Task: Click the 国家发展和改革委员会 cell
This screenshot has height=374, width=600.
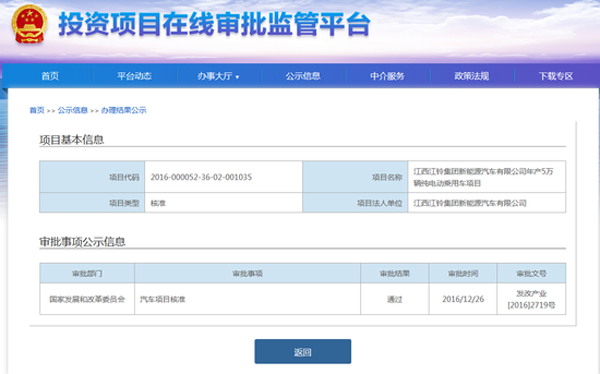Action: tap(87, 299)
